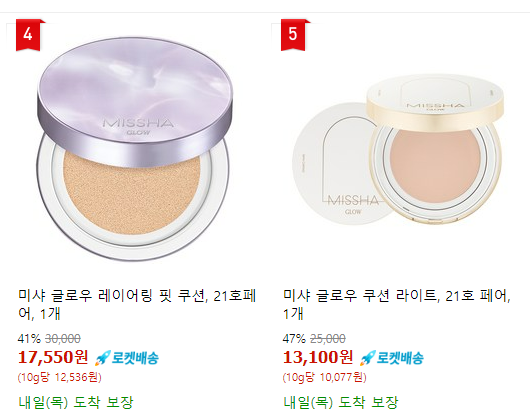Screen dimensions: 530x417
Task: Click the 10g당 10,077원 unit price
Action: click(x=324, y=377)
